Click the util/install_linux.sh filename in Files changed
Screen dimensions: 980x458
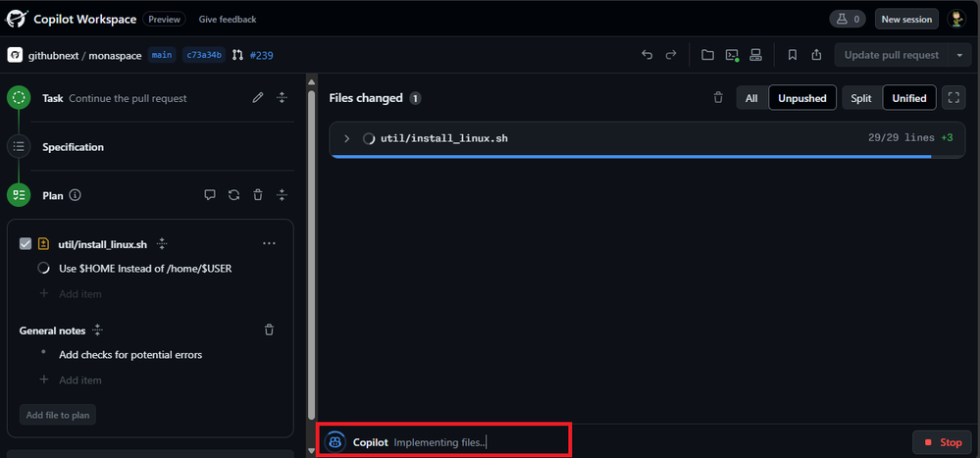click(x=443, y=138)
